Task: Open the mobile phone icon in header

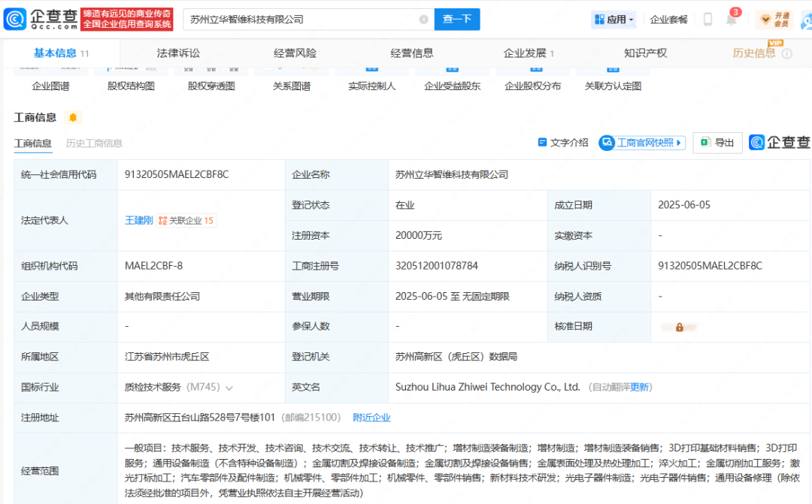Action: [x=707, y=19]
